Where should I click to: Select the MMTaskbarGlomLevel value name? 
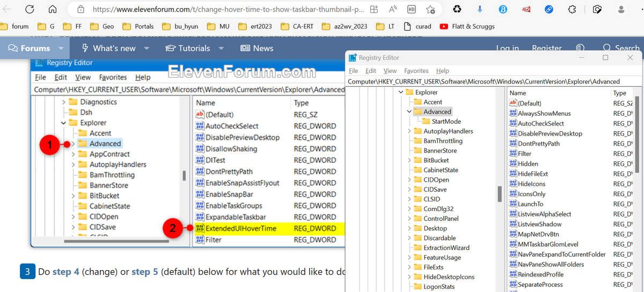pos(548,244)
